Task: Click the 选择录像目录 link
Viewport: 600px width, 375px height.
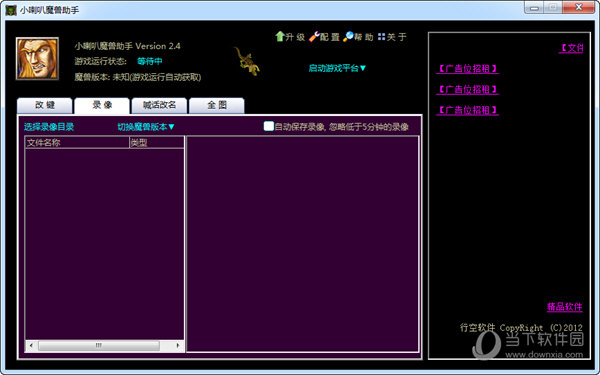Action: point(49,127)
